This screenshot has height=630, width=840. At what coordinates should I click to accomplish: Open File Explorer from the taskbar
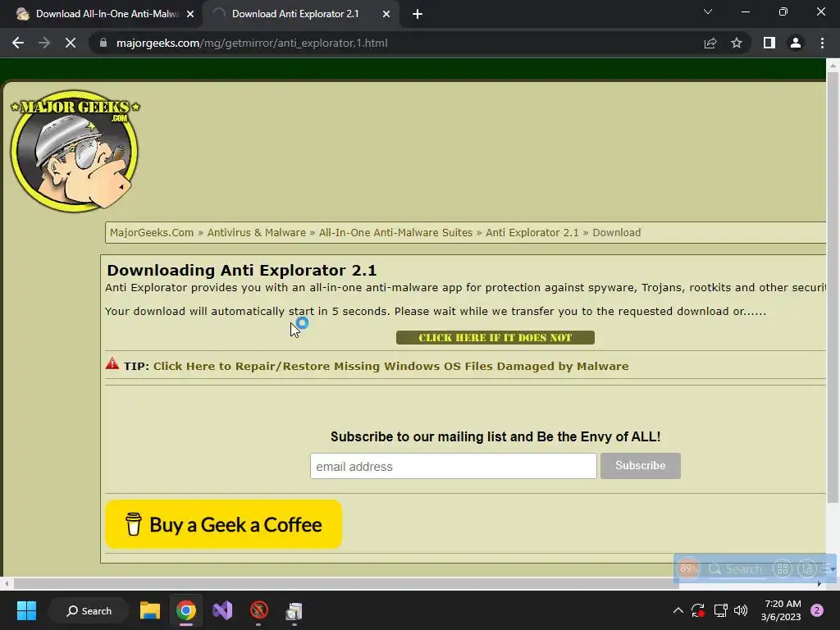[x=150, y=610]
